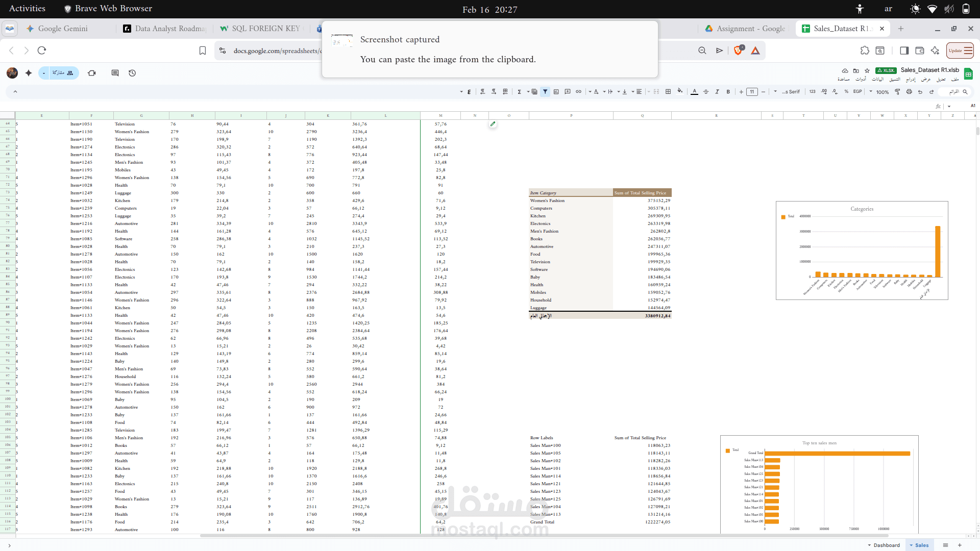Star the Sales_Dataset document
The width and height of the screenshot is (980, 551).
[867, 70]
